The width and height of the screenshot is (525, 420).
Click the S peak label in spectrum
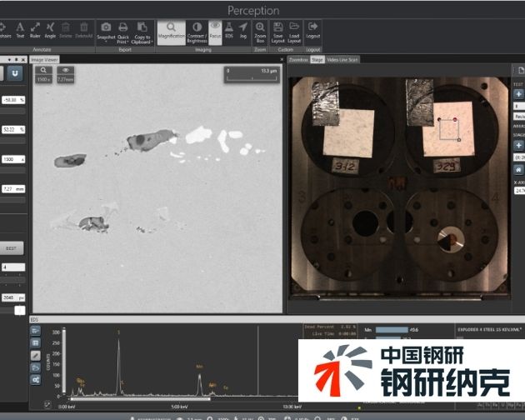(118, 332)
